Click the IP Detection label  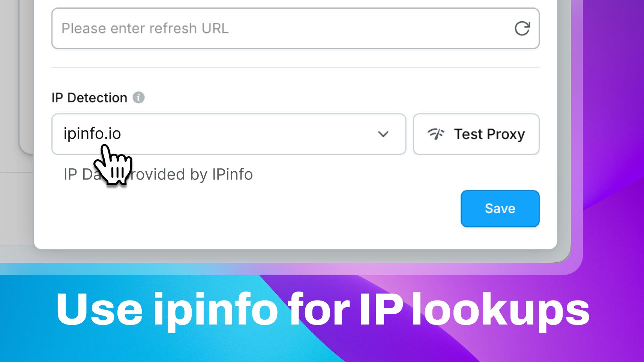coord(89,98)
